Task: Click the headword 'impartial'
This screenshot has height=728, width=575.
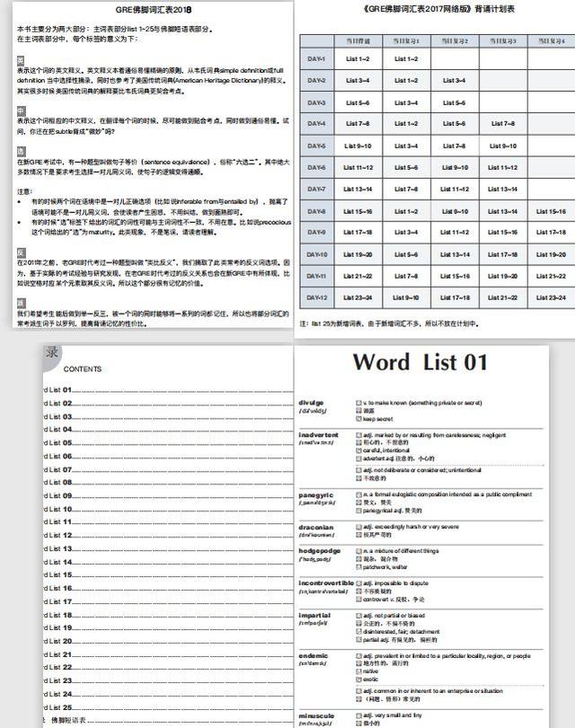Action: (314, 616)
